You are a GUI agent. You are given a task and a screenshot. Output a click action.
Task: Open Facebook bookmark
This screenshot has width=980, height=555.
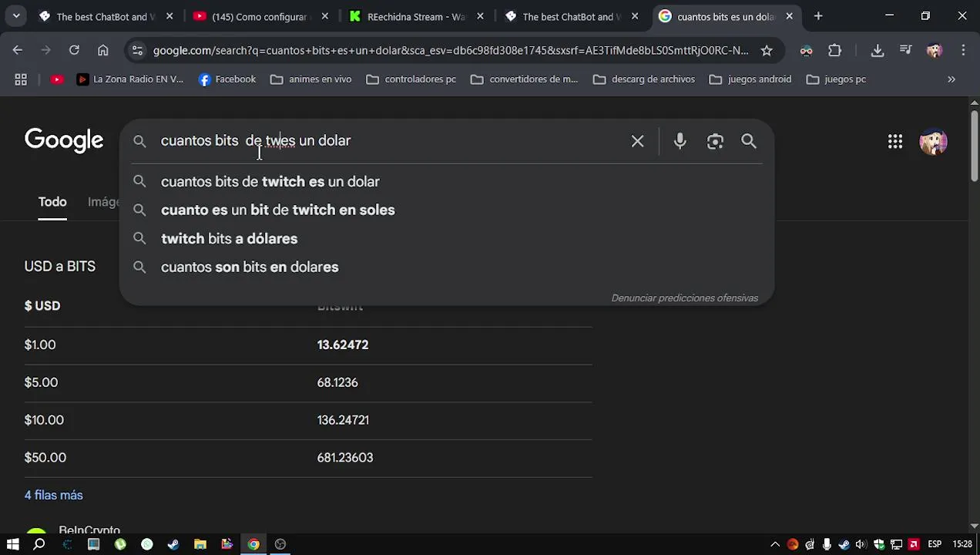[x=227, y=79]
